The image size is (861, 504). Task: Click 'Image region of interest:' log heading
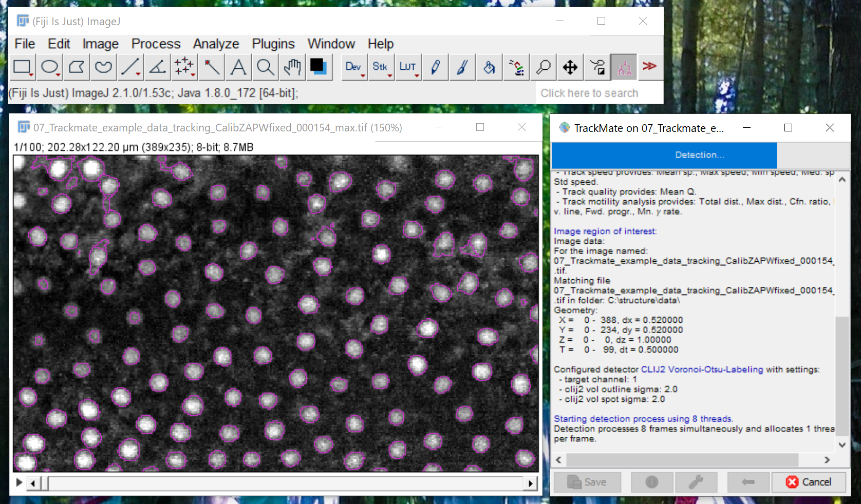pyautogui.click(x=605, y=231)
